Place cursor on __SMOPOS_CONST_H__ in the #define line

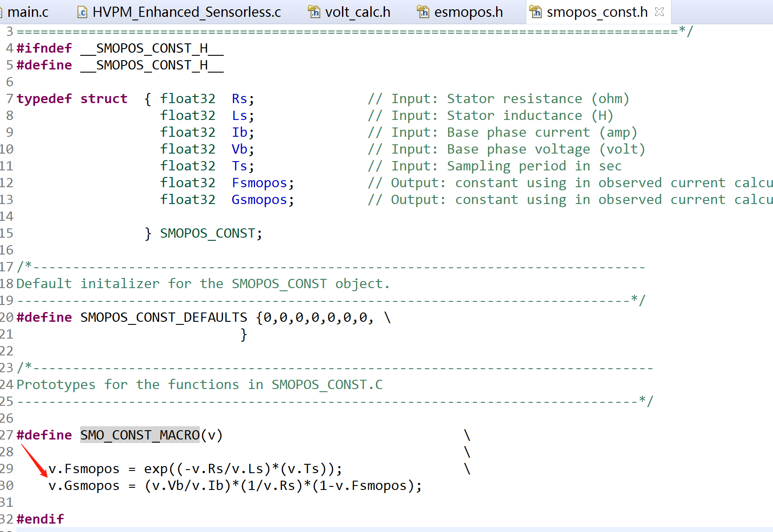coord(152,65)
